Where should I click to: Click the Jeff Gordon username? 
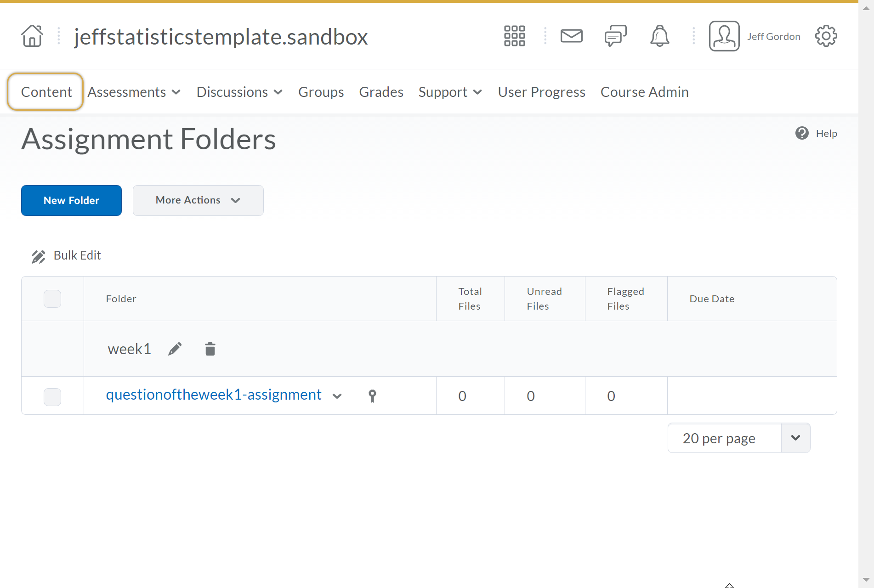click(774, 36)
